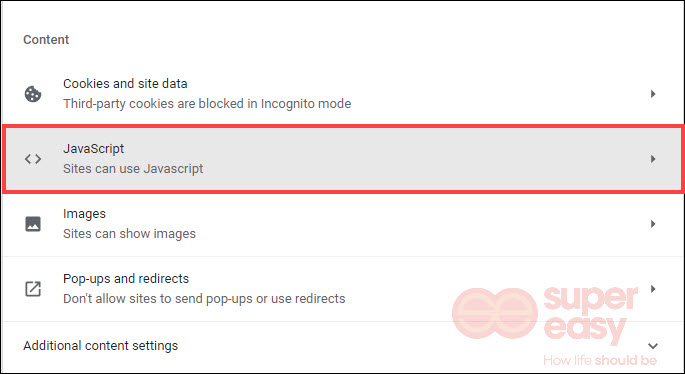Open Cookies and site data via its arrow
Viewport: 685px width, 374px height.
click(653, 94)
